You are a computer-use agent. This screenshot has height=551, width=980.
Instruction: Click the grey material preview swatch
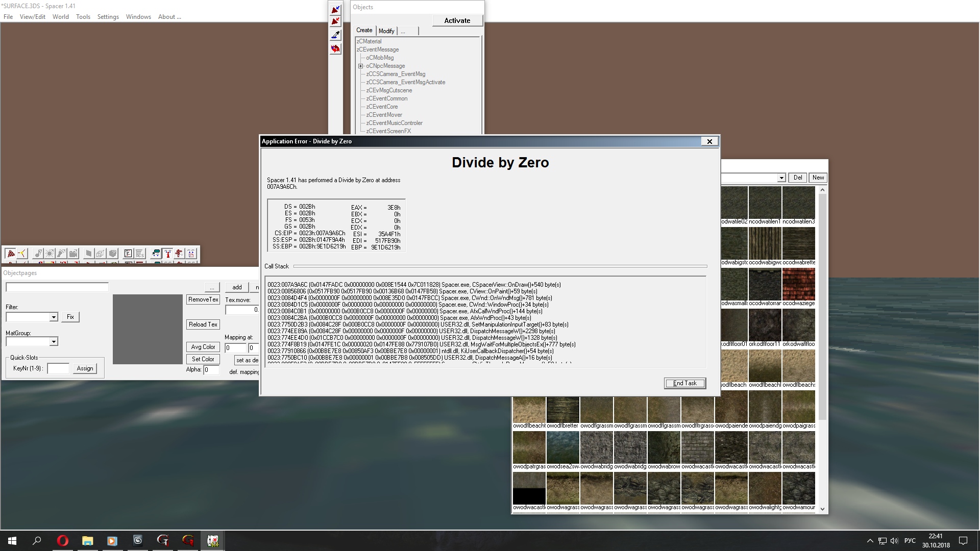(x=148, y=329)
